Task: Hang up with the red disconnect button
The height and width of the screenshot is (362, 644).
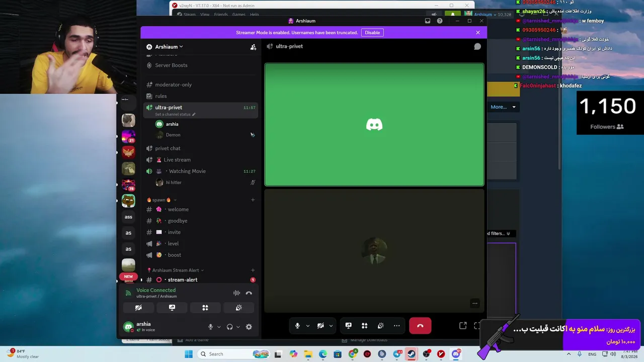Action: tap(420, 326)
